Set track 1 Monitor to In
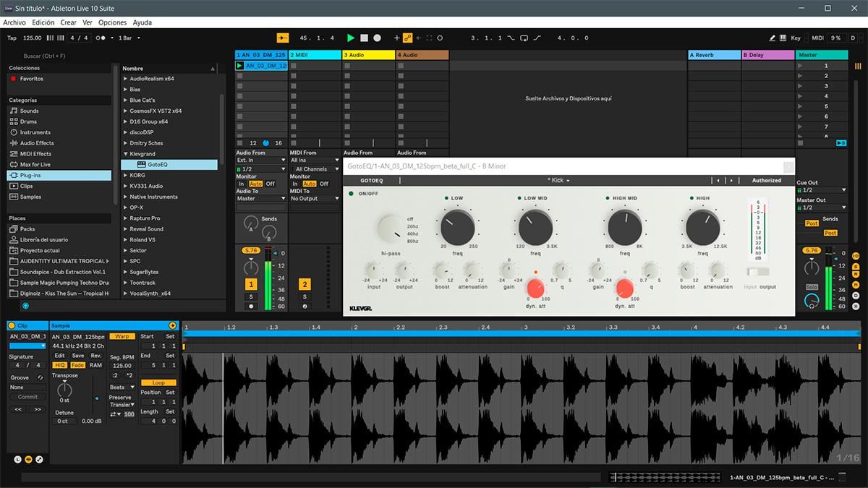This screenshot has height=488, width=868. [x=242, y=184]
